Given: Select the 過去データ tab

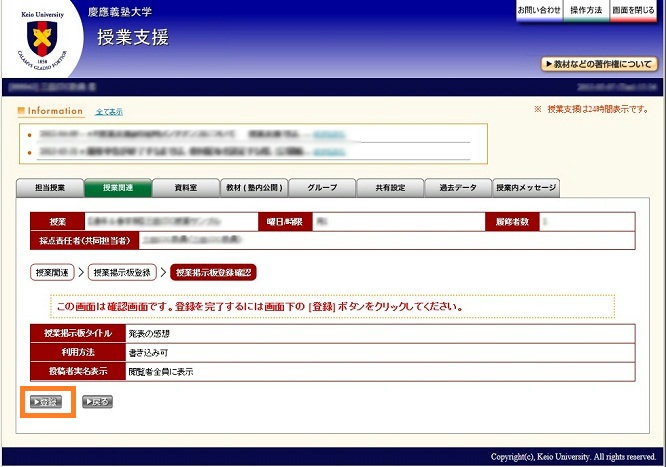Looking at the screenshot, I should click(x=457, y=188).
